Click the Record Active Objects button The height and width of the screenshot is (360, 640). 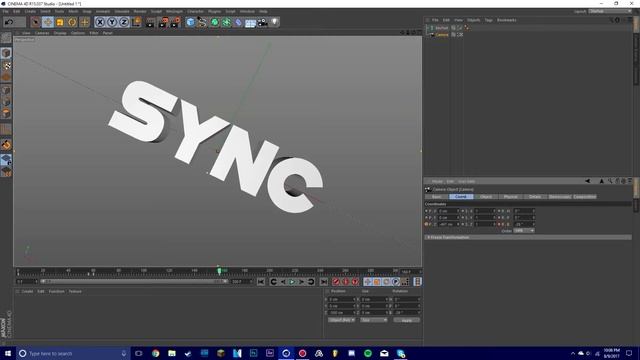pos(336,282)
